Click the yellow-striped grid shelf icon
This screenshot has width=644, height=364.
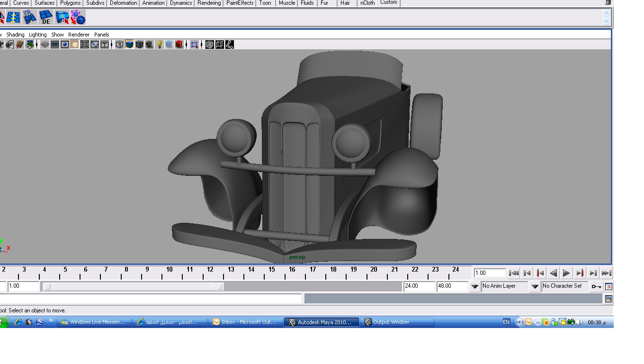13,18
